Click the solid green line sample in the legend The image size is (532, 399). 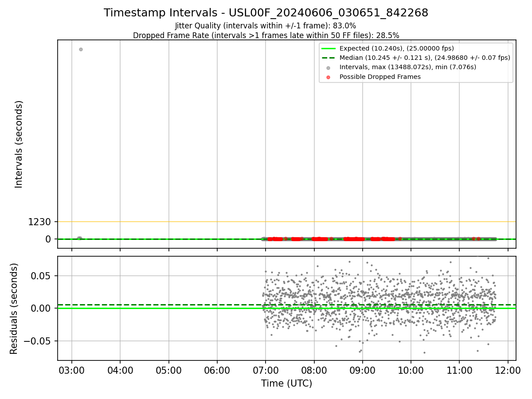(328, 48)
